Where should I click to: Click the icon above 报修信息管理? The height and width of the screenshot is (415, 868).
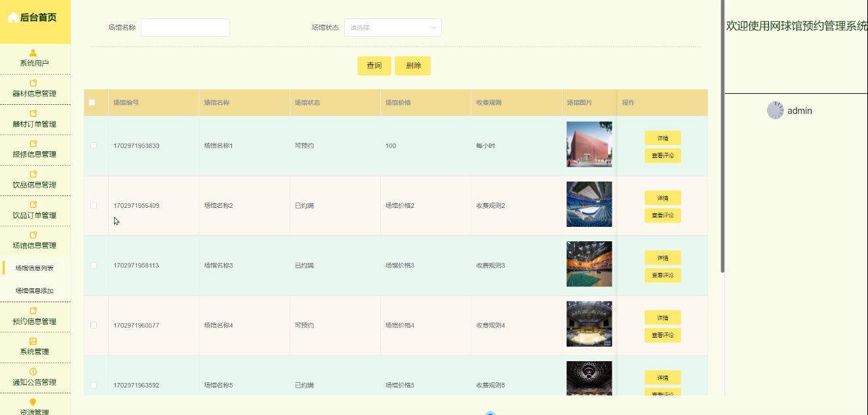(33, 144)
